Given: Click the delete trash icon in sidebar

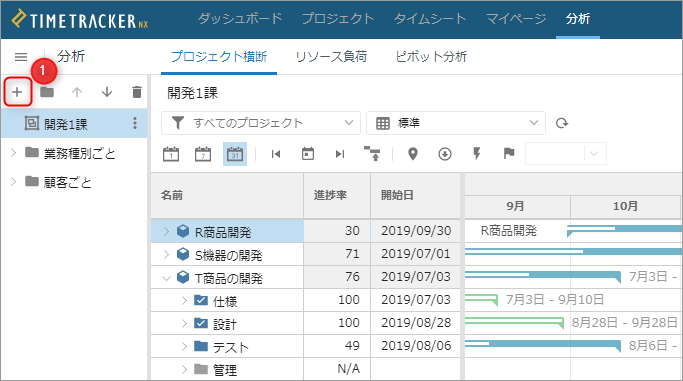Looking at the screenshot, I should coord(137,92).
